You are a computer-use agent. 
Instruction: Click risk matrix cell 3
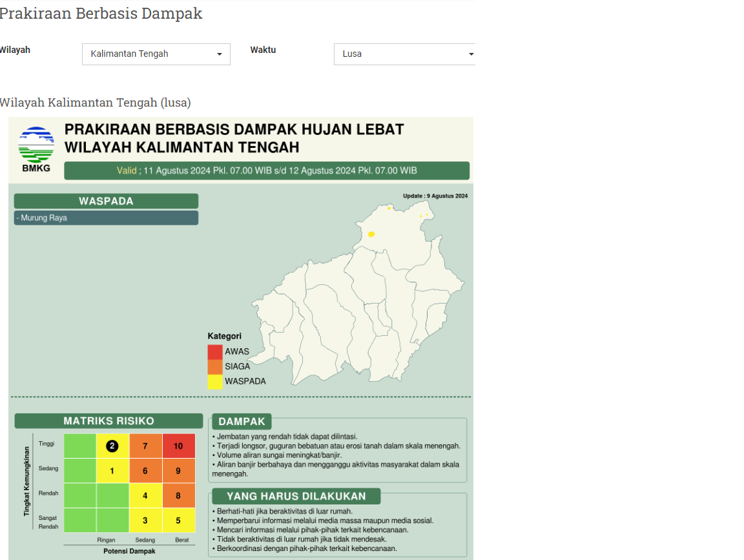pos(145,520)
